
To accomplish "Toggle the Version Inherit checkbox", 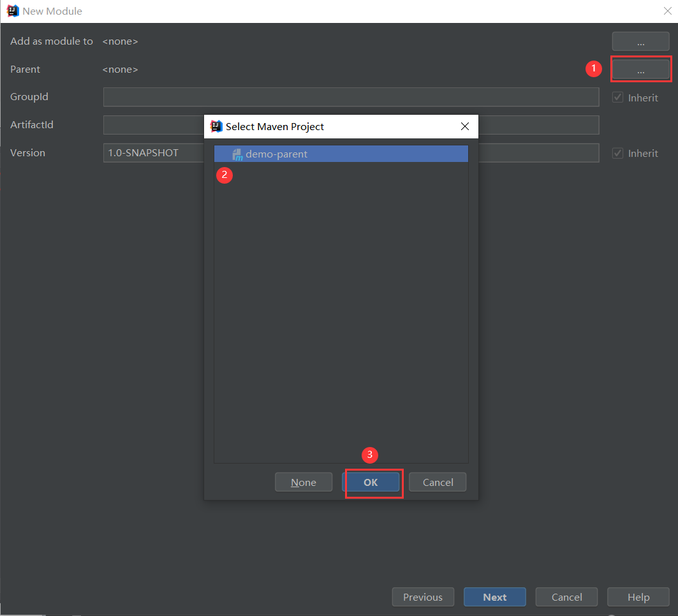I will tap(617, 153).
